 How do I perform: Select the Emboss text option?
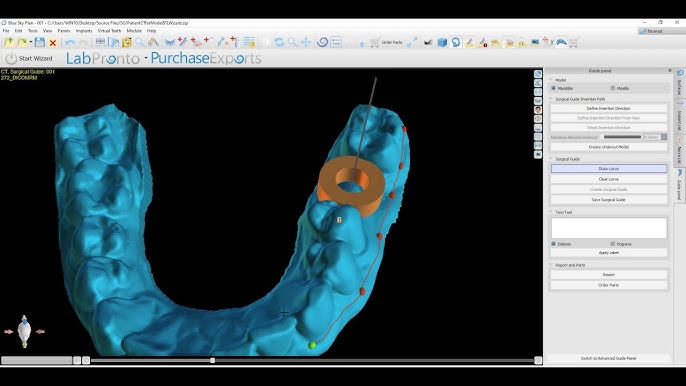(553, 244)
